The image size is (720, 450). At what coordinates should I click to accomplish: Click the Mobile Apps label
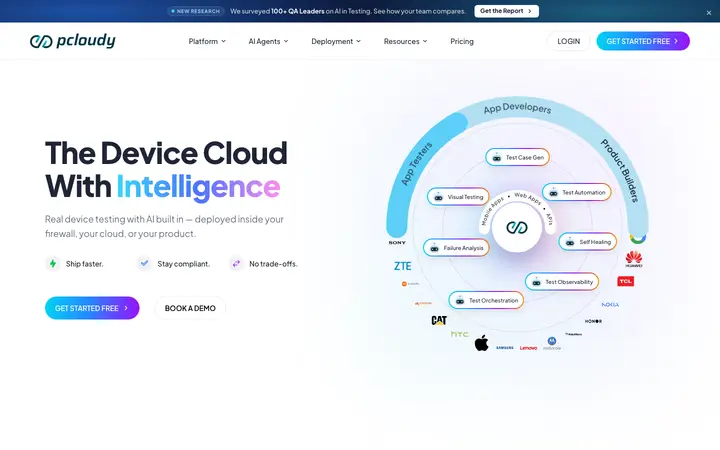[x=492, y=211]
